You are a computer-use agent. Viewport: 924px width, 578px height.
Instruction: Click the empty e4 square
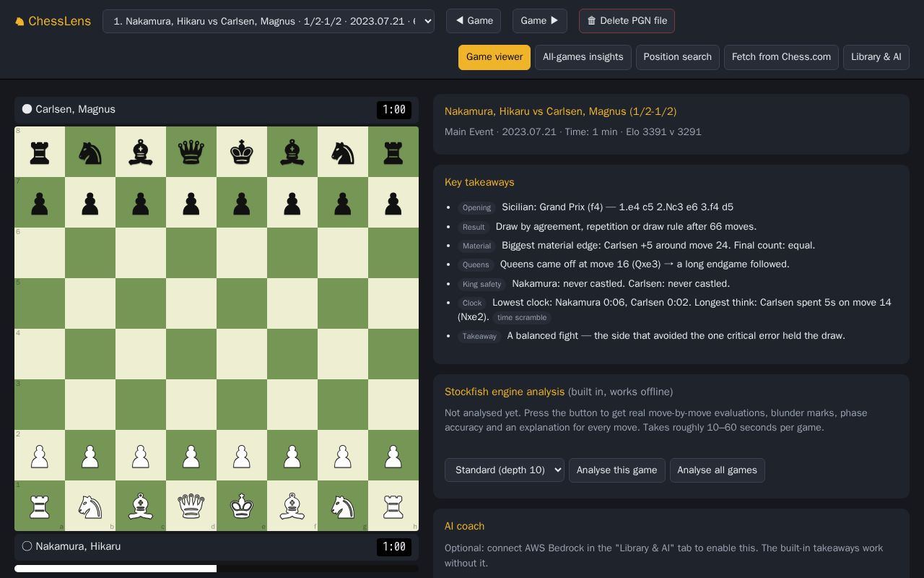(x=242, y=354)
